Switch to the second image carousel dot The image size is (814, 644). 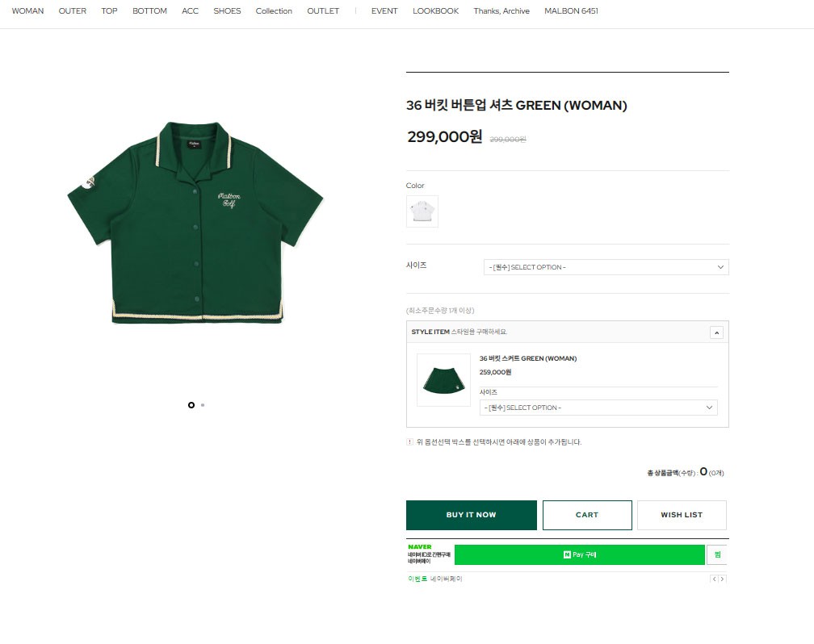pos(203,404)
